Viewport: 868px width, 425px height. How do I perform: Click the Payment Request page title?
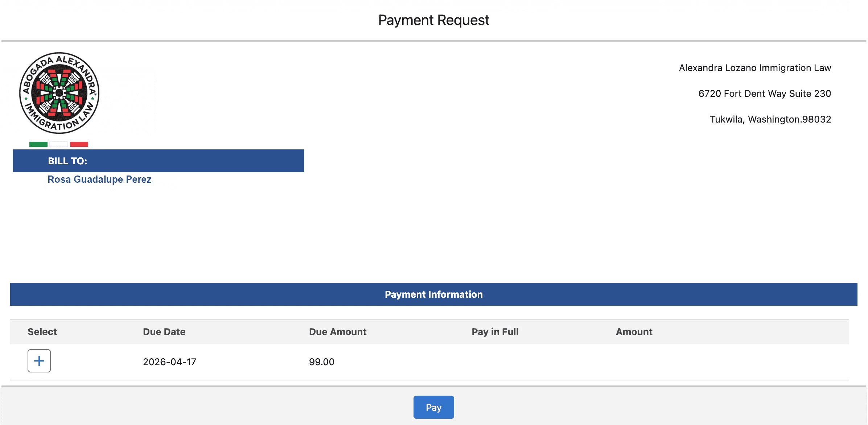click(433, 20)
